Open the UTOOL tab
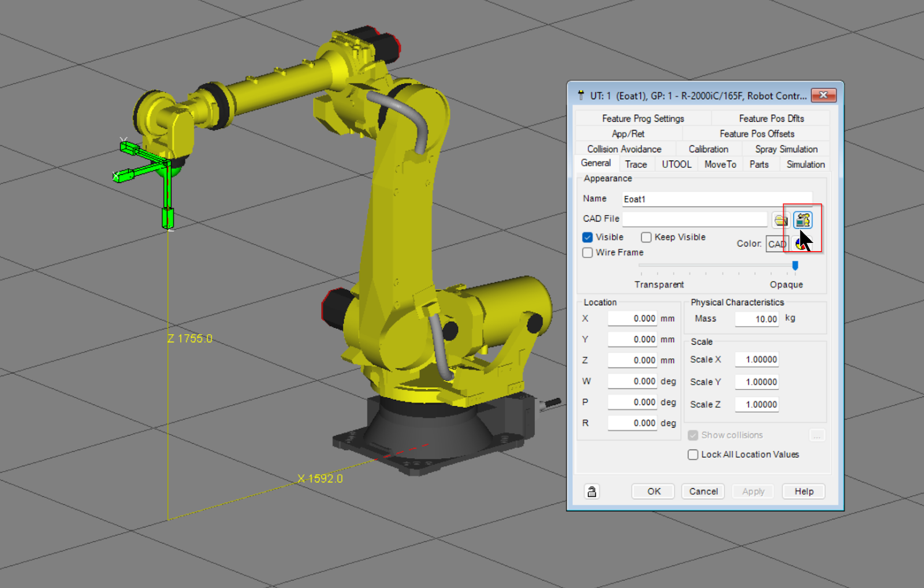This screenshot has width=924, height=588. pyautogui.click(x=676, y=164)
